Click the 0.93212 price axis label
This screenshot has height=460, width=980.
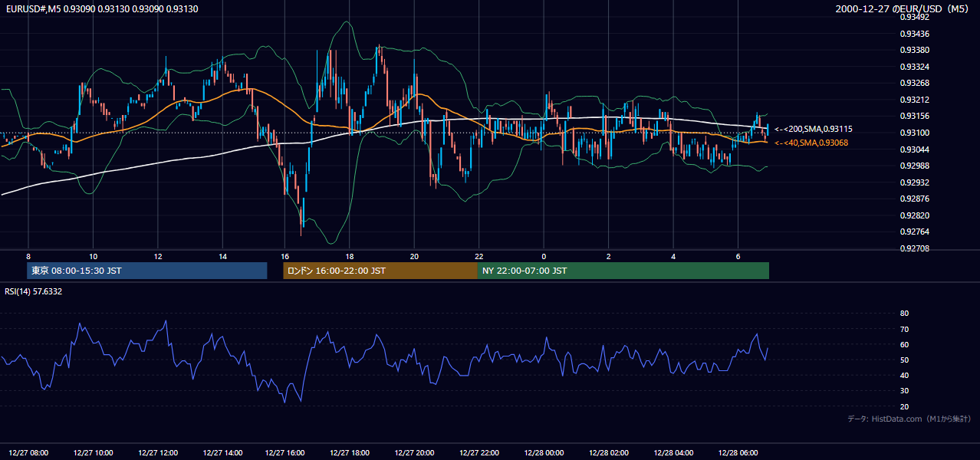point(914,100)
